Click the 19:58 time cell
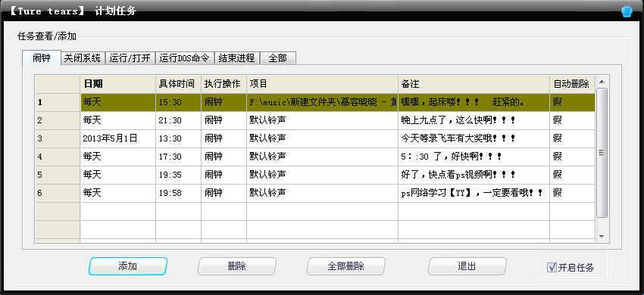Viewport: 644px width, 295px height. [x=178, y=193]
